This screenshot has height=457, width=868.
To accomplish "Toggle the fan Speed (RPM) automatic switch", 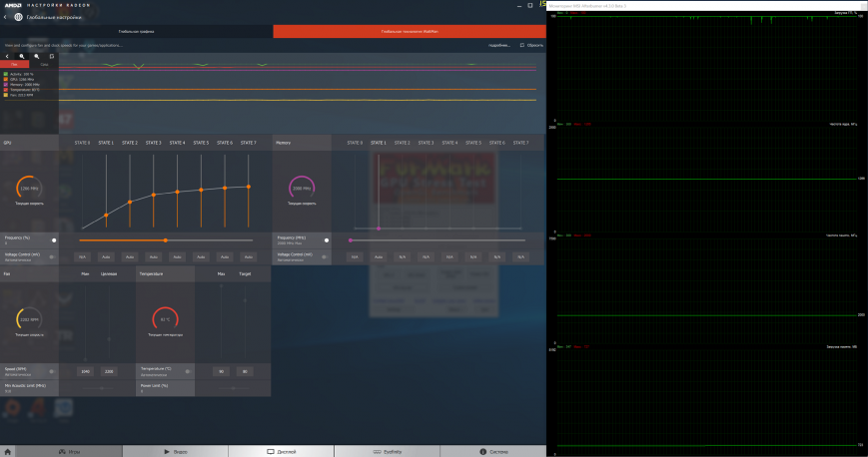I will [x=53, y=371].
